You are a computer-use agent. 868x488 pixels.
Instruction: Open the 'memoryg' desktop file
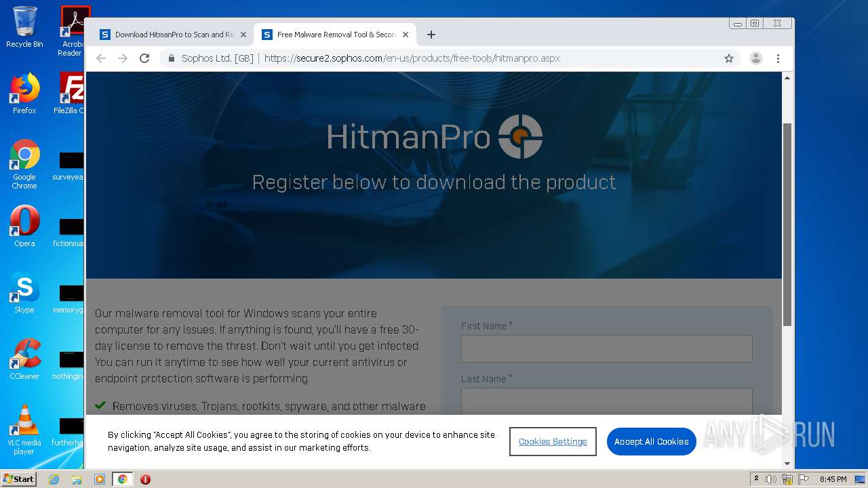coord(70,300)
